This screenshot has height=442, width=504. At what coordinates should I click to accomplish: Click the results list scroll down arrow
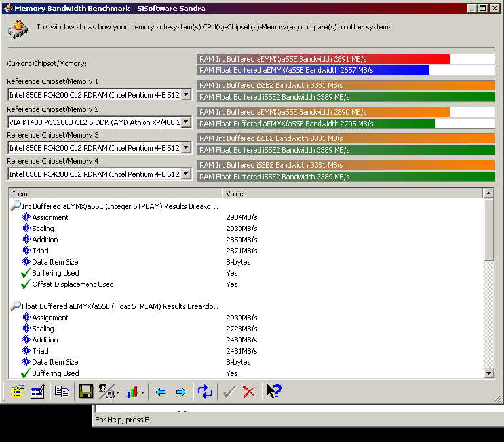tap(488, 373)
